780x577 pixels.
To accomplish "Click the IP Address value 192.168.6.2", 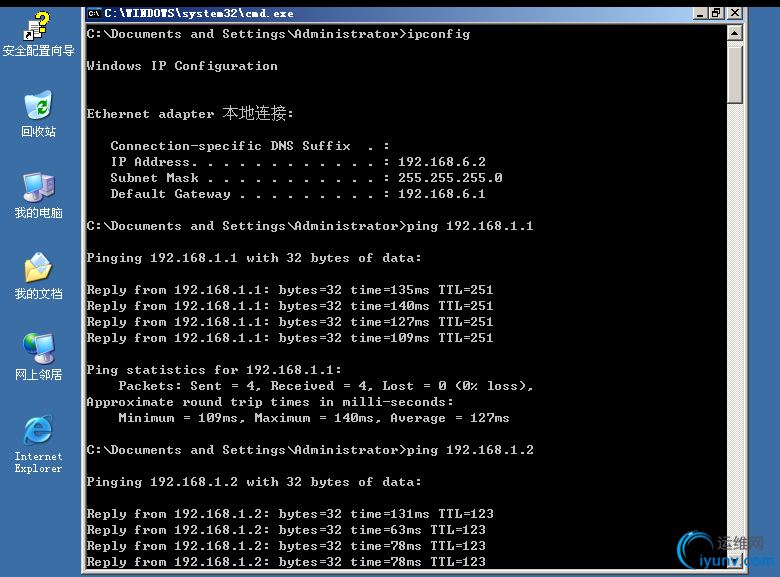I will coord(441,162).
